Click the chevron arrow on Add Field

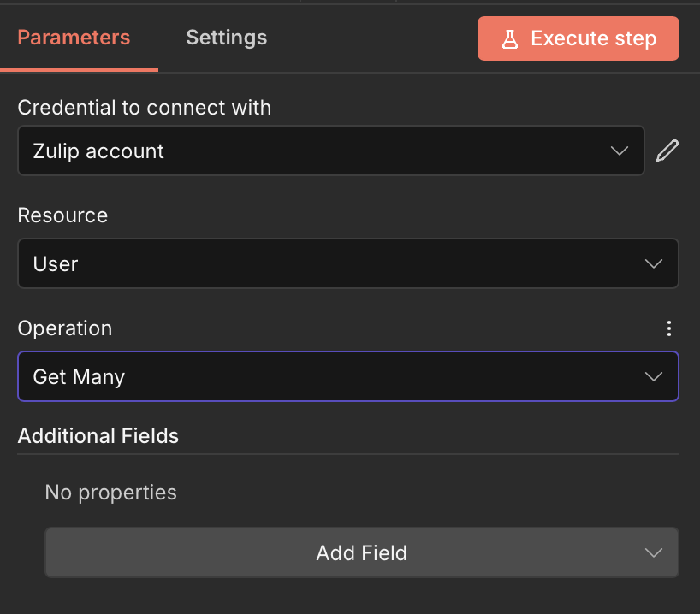654,553
